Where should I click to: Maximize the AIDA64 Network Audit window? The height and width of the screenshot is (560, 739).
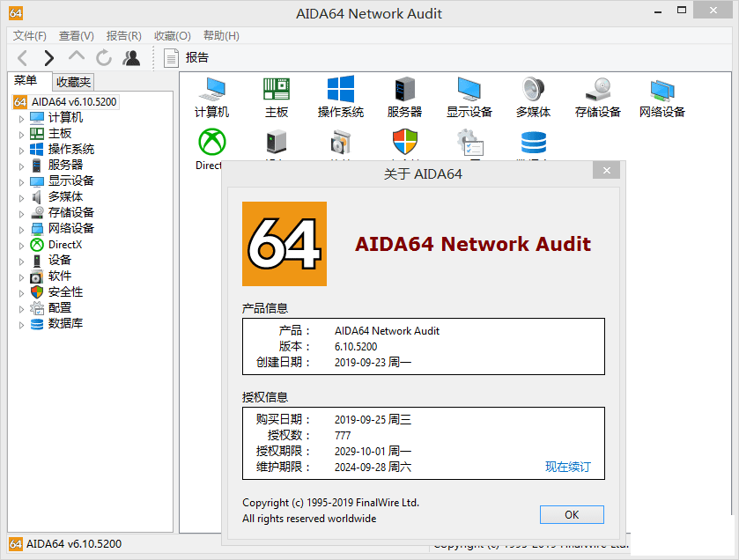[682, 11]
